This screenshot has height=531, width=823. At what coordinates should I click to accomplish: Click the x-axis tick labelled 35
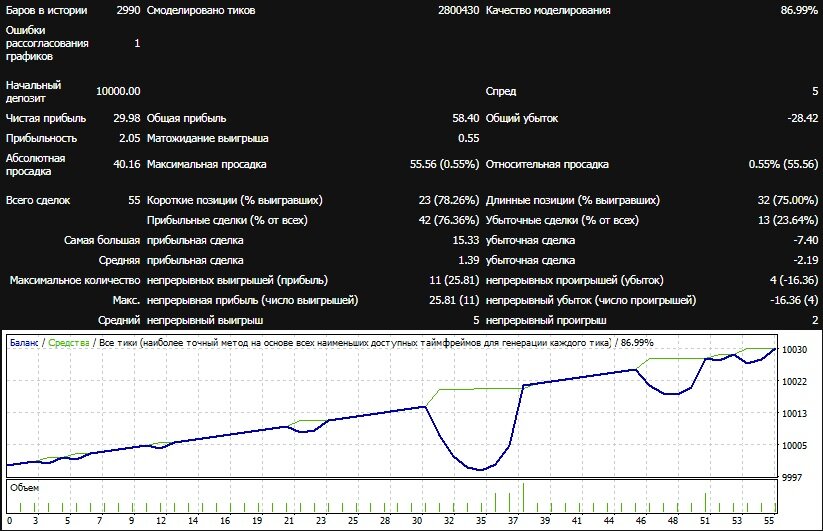pos(481,521)
